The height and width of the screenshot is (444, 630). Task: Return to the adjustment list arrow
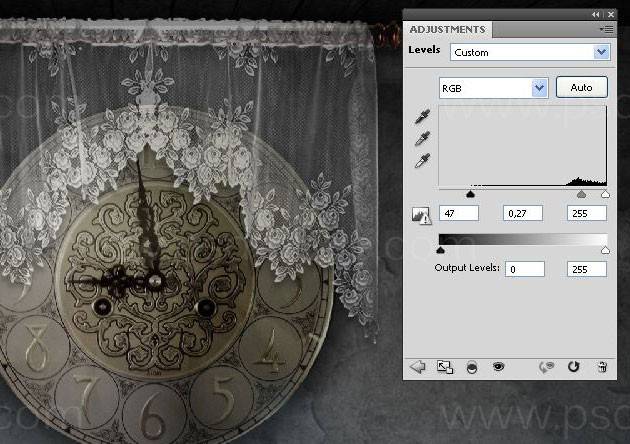(x=418, y=367)
